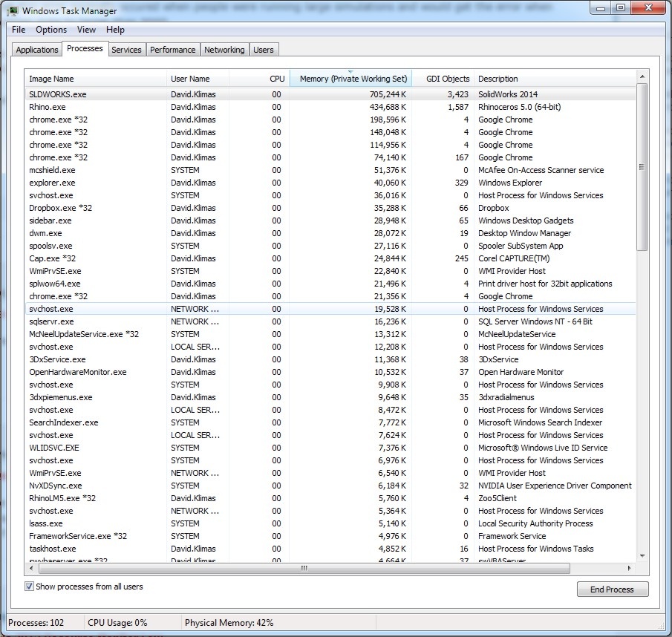Select the McNeelUpdateService.exe *32 process
The width and height of the screenshot is (672, 637).
pos(330,334)
